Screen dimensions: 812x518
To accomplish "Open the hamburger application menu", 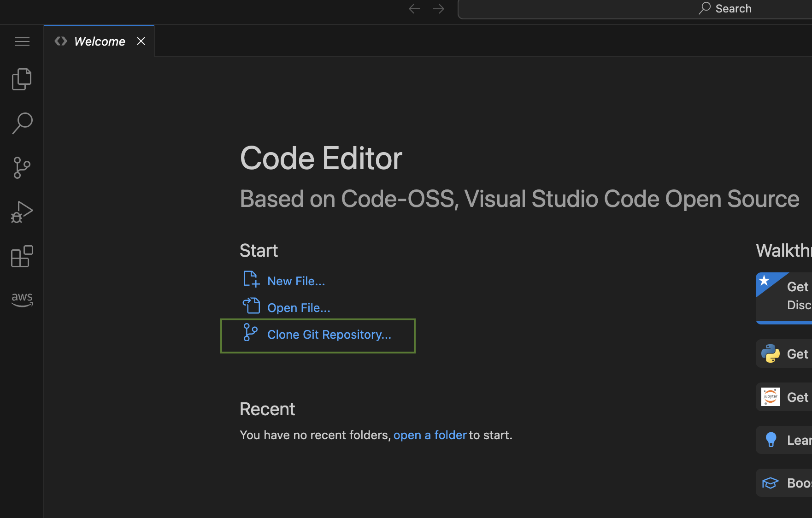I will pyautogui.click(x=22, y=41).
